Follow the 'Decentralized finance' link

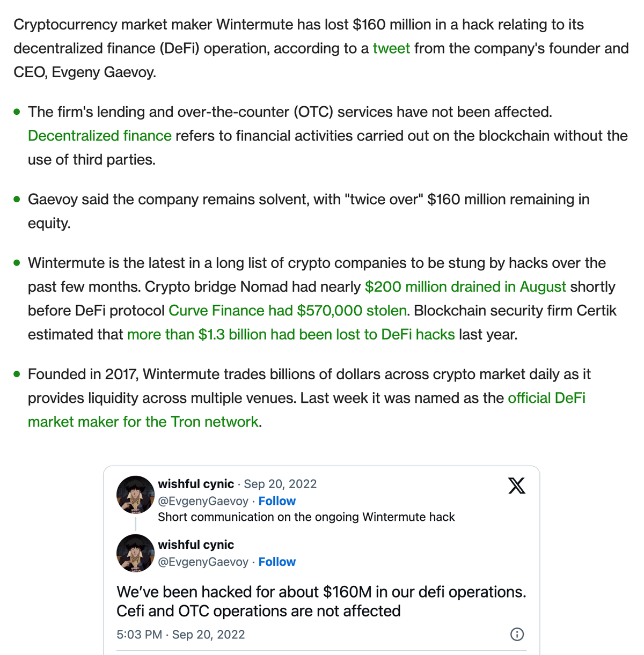click(100, 136)
